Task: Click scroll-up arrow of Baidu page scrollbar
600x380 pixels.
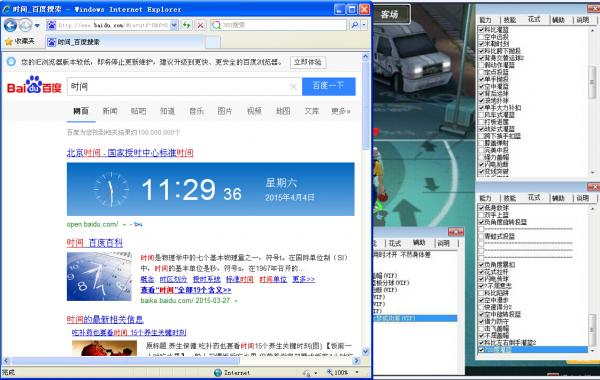Action: tap(365, 57)
